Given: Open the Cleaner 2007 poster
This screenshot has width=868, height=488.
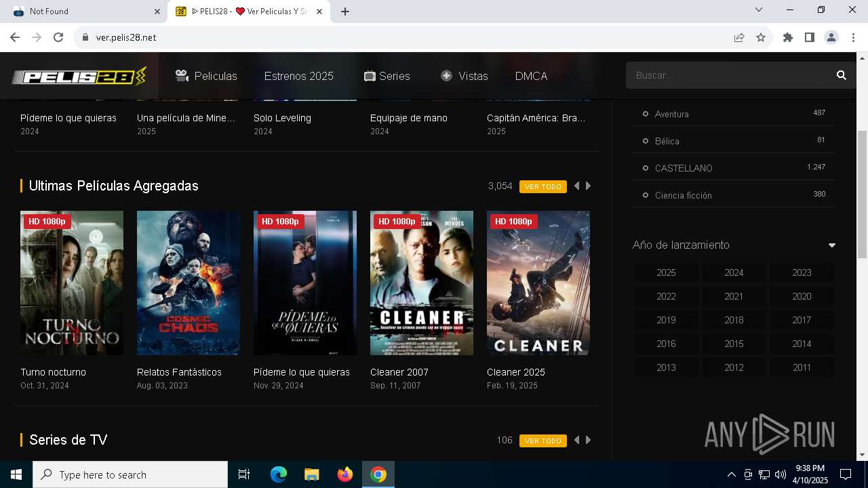Looking at the screenshot, I should point(422,283).
